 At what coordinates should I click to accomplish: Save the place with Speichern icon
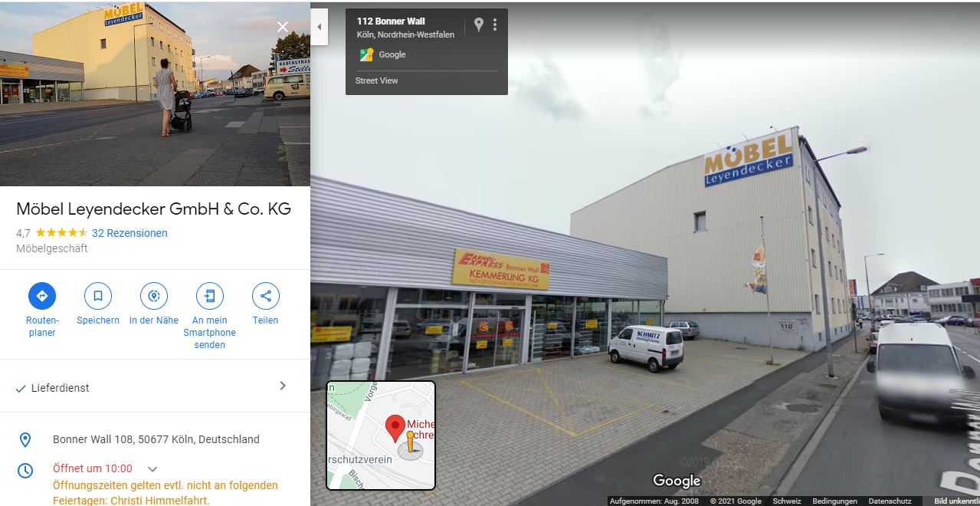pyautogui.click(x=98, y=296)
